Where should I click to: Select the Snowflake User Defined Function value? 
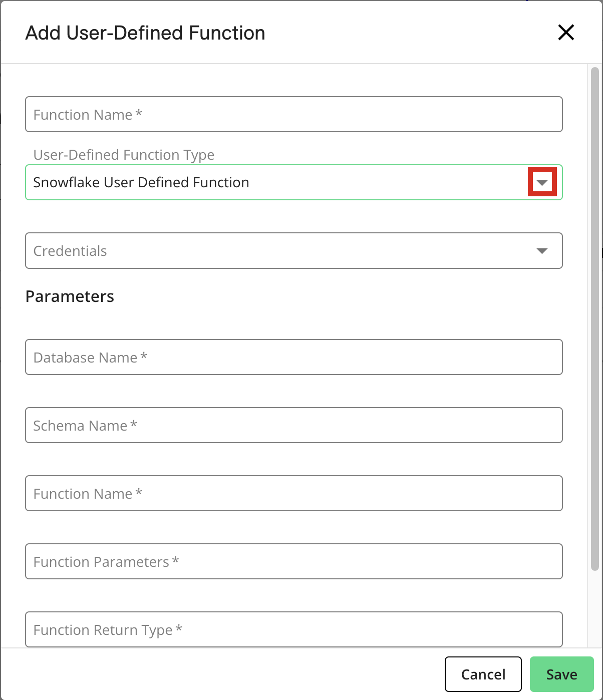click(x=141, y=183)
